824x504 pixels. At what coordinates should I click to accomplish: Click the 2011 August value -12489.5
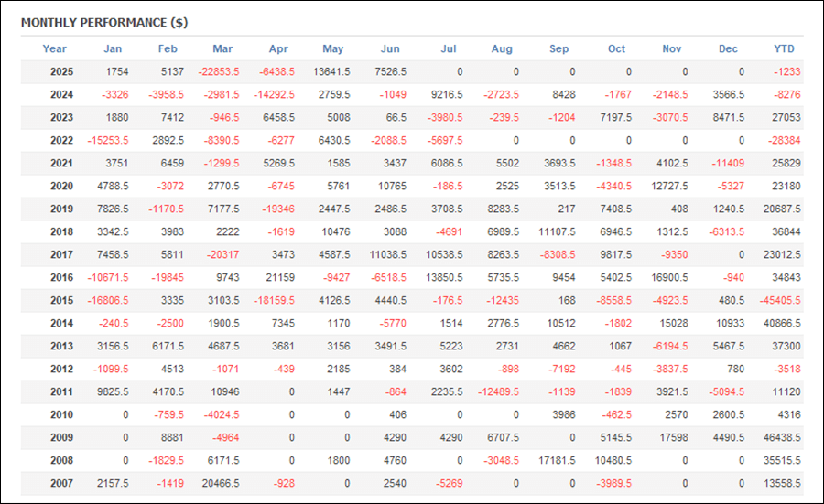coord(498,391)
